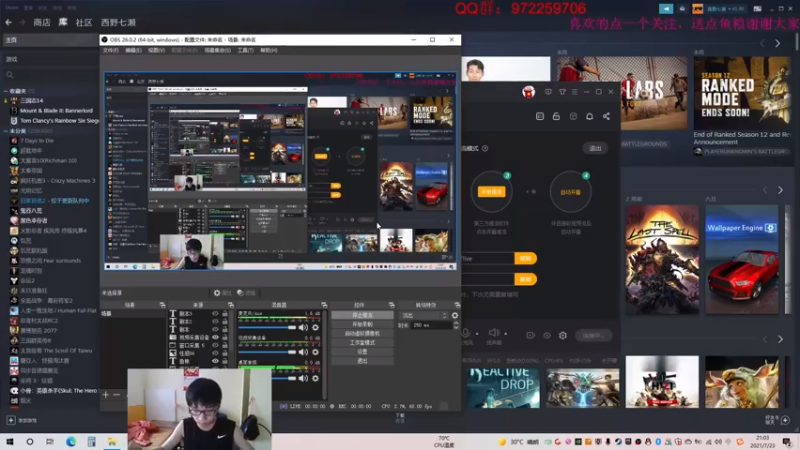
Task: Toggle the lock on 视频采集设备 source
Action: pyautogui.click(x=224, y=337)
